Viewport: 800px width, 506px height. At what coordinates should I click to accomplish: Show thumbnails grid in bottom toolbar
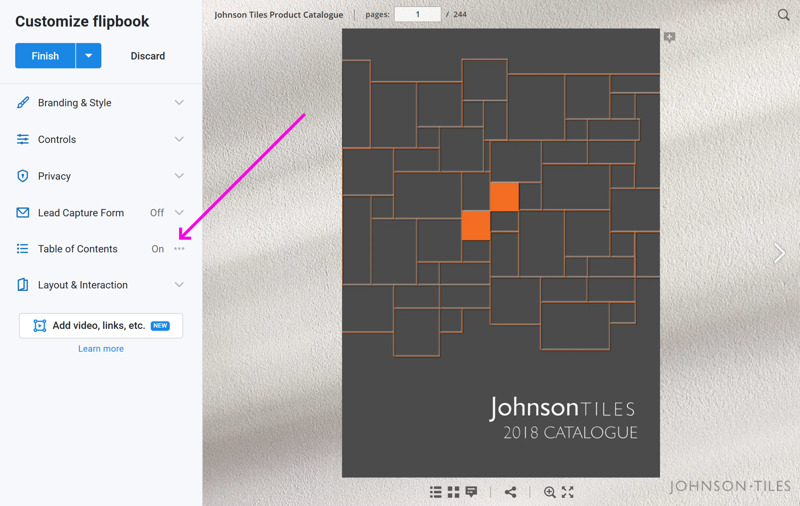pos(453,492)
